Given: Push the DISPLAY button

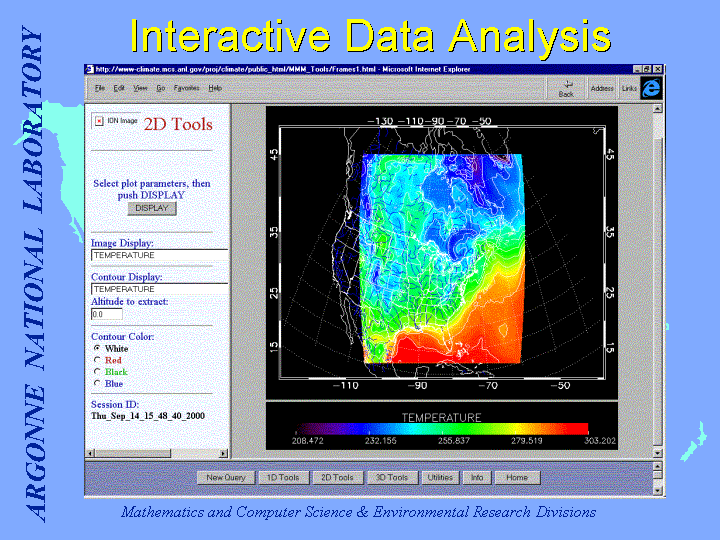Looking at the screenshot, I should click(x=152, y=209).
